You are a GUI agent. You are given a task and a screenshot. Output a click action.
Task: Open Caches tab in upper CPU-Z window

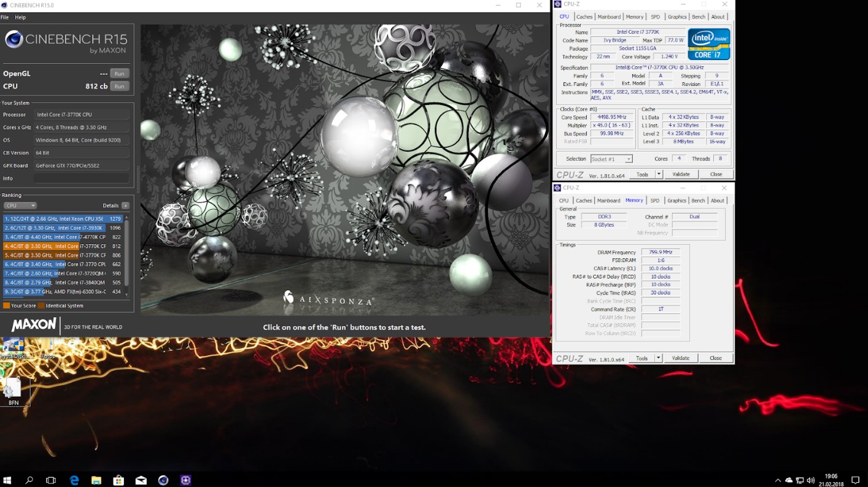pyautogui.click(x=584, y=17)
